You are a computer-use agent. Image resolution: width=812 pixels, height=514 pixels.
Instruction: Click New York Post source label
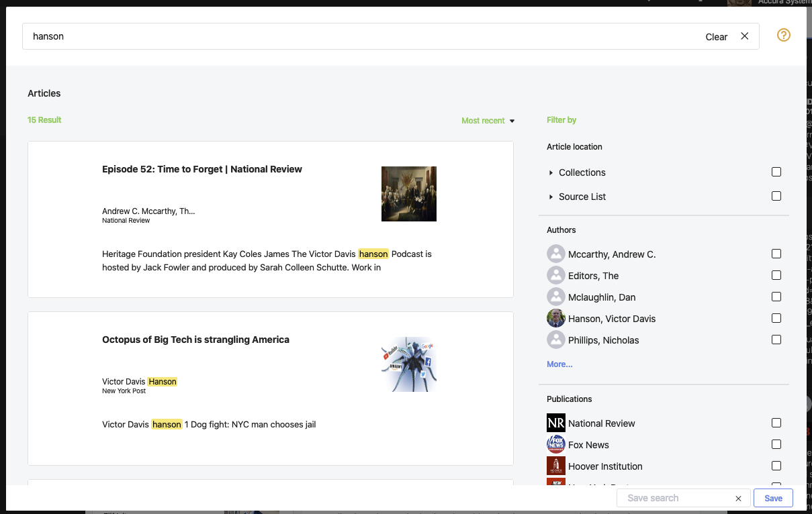(124, 391)
